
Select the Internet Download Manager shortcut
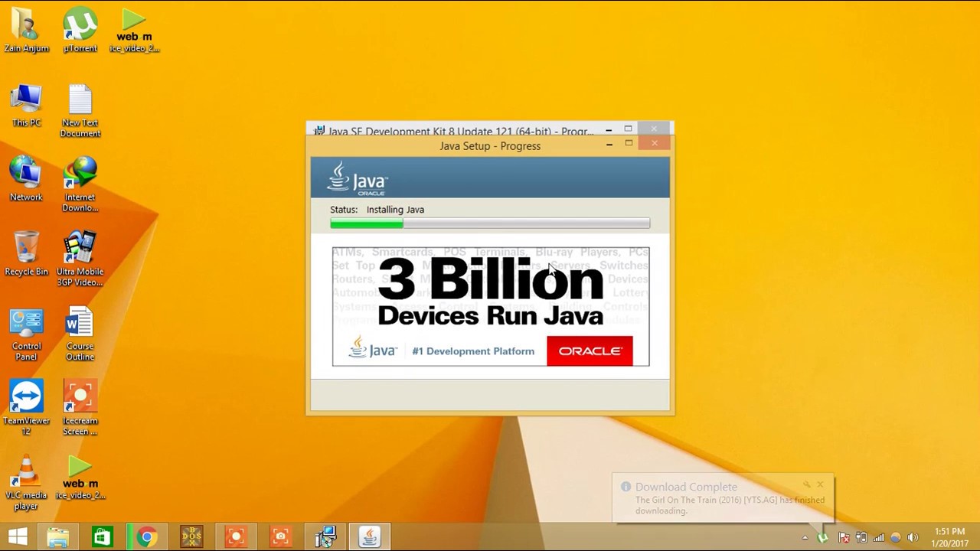click(80, 185)
